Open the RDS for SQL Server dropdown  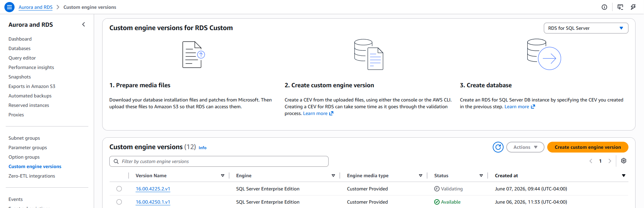pos(586,28)
